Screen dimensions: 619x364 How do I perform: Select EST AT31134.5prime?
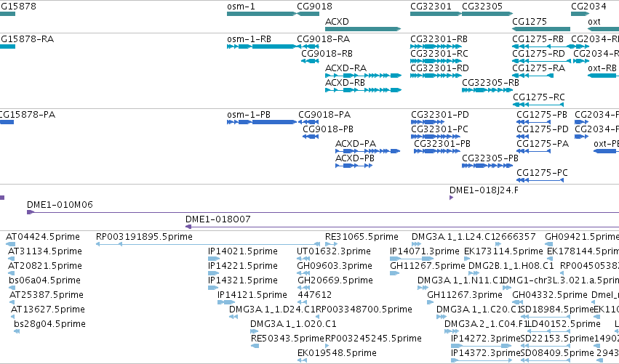click(x=12, y=259)
